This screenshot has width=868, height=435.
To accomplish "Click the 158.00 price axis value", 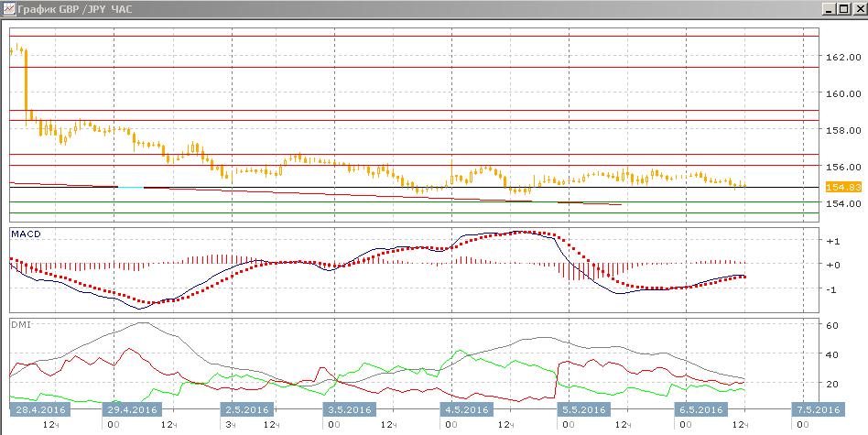I will click(843, 130).
